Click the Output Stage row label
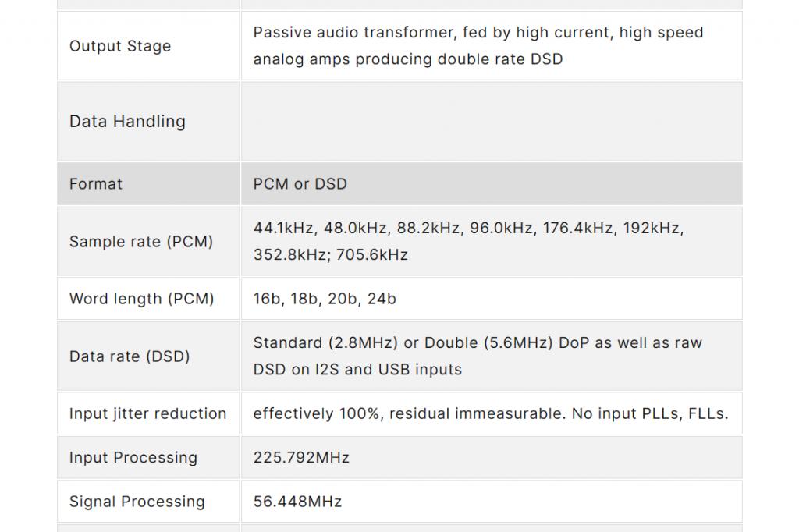 (120, 46)
